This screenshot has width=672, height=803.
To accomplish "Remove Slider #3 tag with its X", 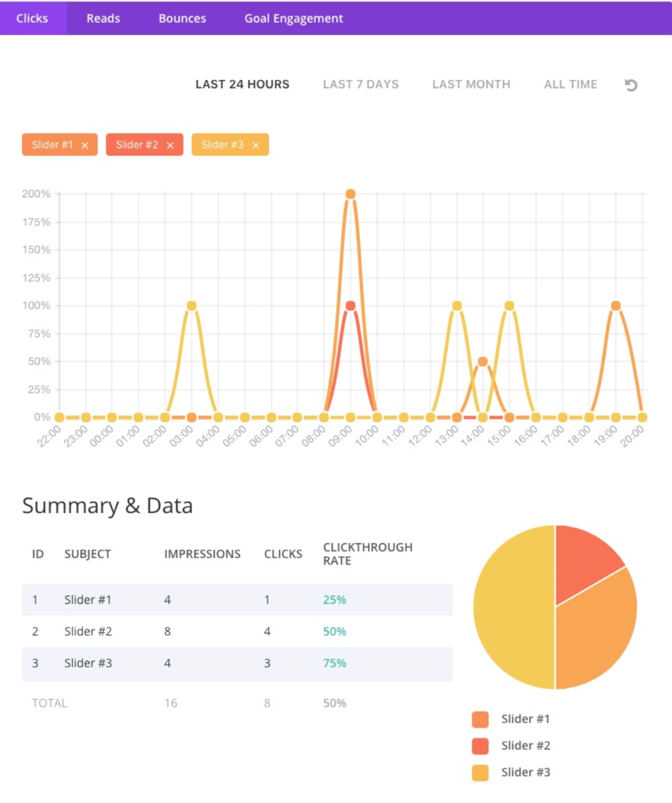I will pyautogui.click(x=255, y=146).
